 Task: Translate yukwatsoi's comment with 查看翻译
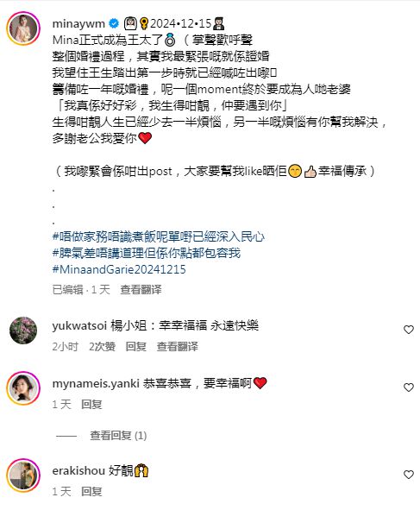[x=177, y=346]
